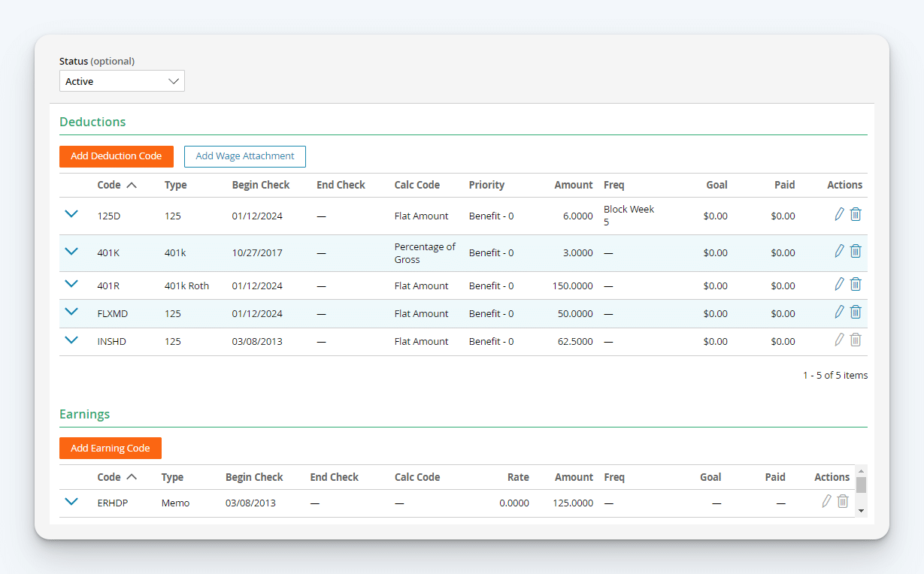Delete the FLXMD deduction with the trash icon
The height and width of the screenshot is (574, 924).
pos(855,311)
